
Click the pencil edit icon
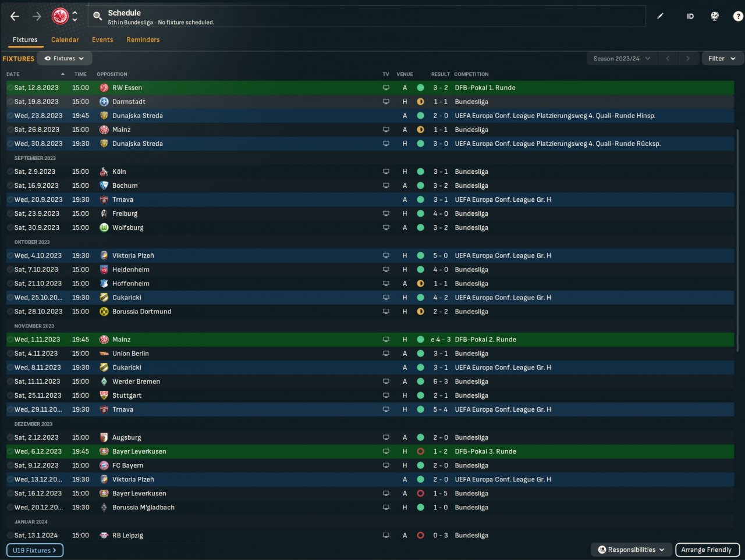coord(660,16)
